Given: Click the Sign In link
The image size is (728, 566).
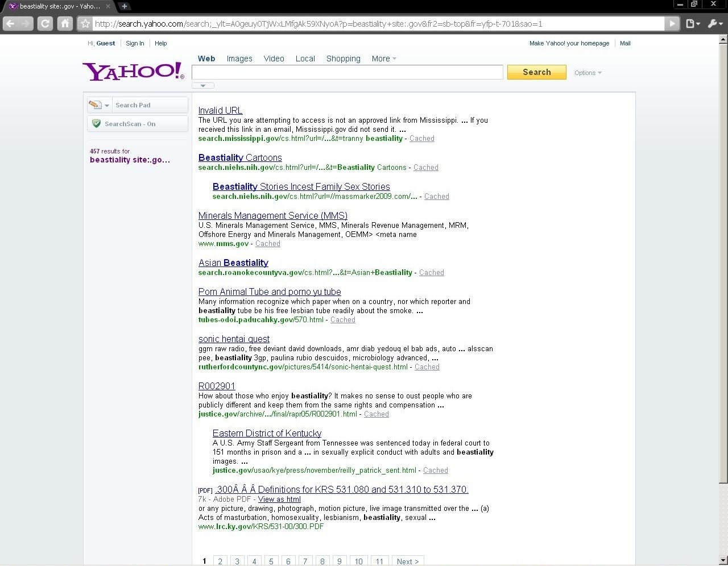Looking at the screenshot, I should (x=135, y=43).
